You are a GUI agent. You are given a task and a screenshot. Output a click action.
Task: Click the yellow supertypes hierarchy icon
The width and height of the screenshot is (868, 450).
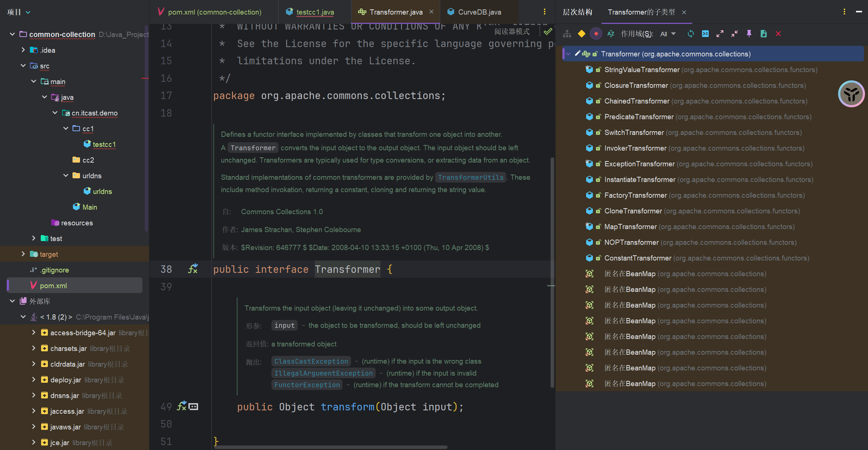[x=581, y=34]
